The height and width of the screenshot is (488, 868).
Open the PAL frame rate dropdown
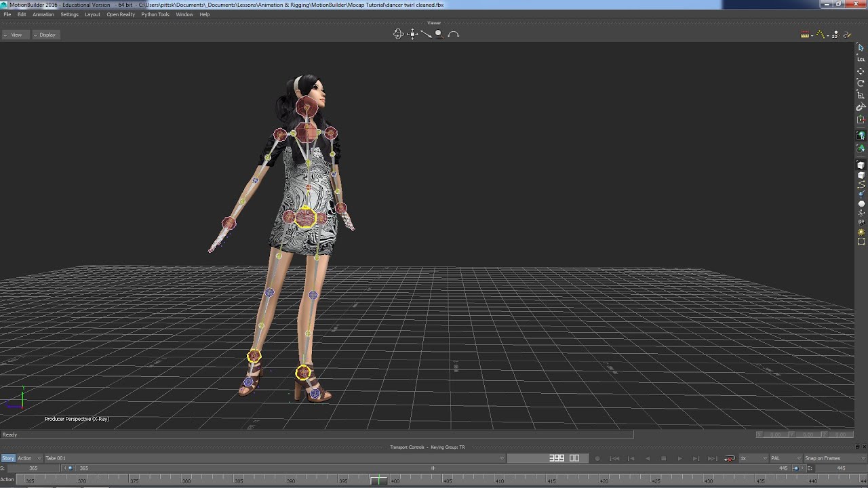[x=785, y=458]
